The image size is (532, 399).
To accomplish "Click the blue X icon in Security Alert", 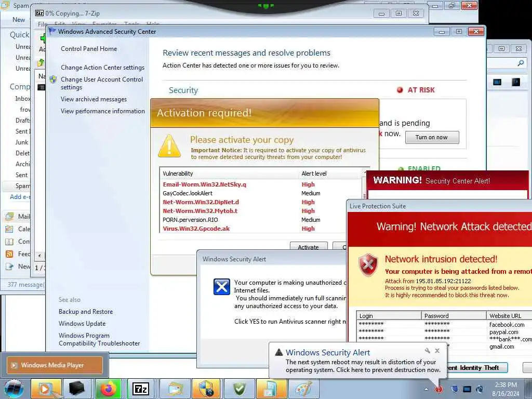I will coord(221,287).
